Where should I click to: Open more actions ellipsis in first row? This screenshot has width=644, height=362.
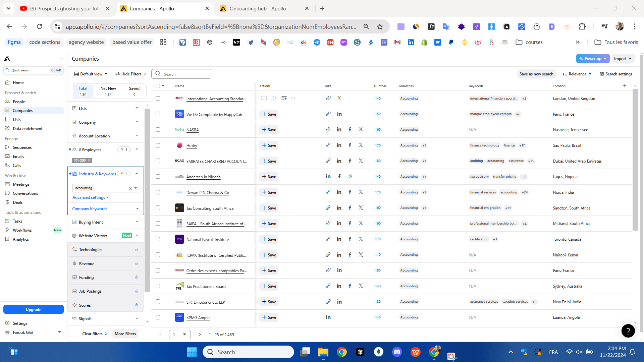293,98
